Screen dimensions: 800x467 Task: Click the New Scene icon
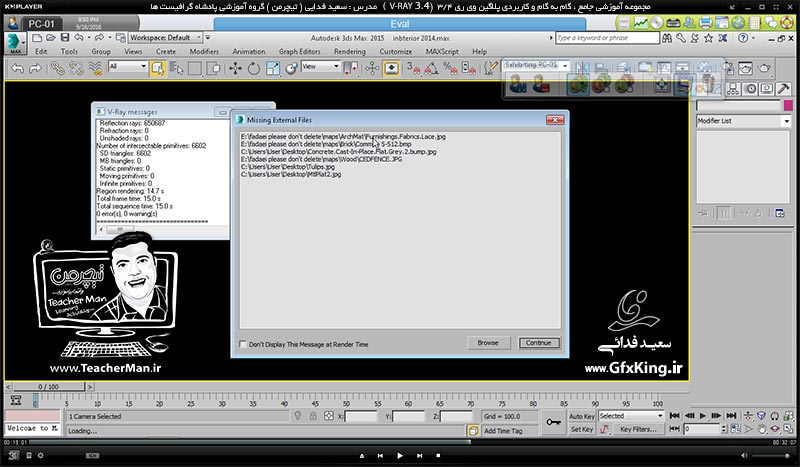pyautogui.click(x=37, y=38)
